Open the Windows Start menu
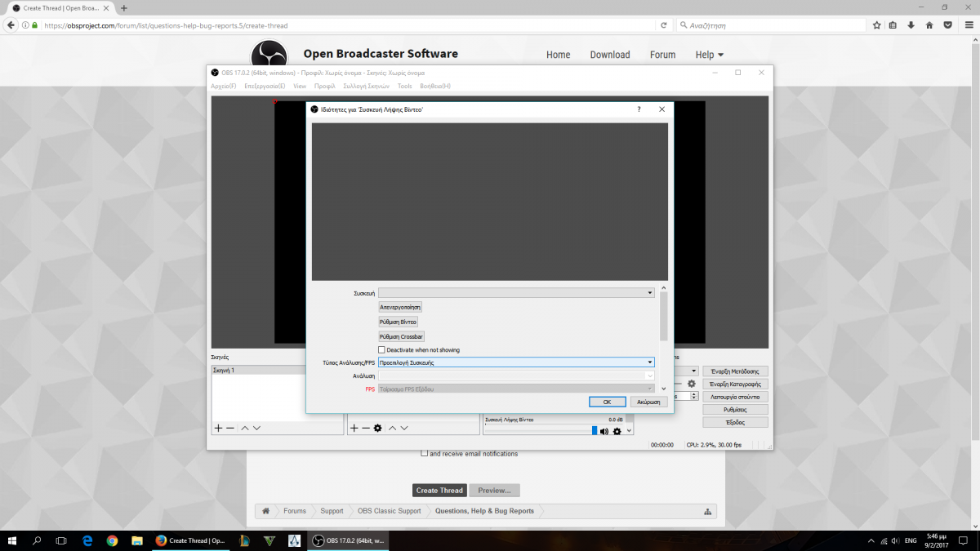 pyautogui.click(x=12, y=540)
